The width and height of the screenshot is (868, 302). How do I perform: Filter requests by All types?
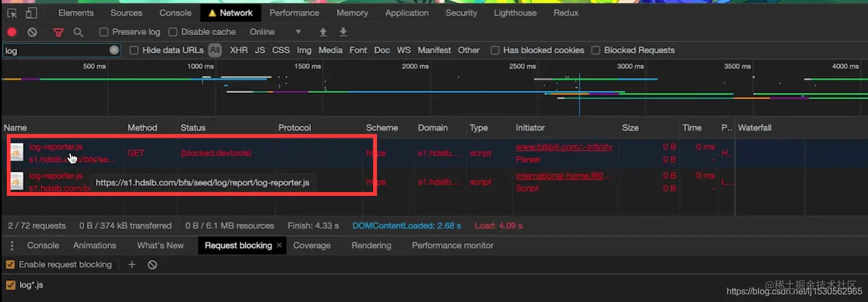(215, 51)
